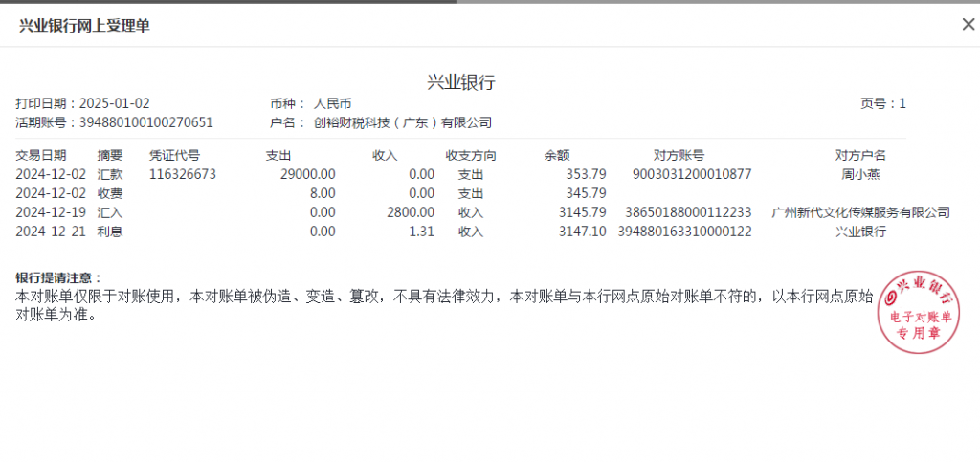Viewport: 980px width, 463px height.
Task: Click counterparty name 周小燕
Action: [860, 174]
